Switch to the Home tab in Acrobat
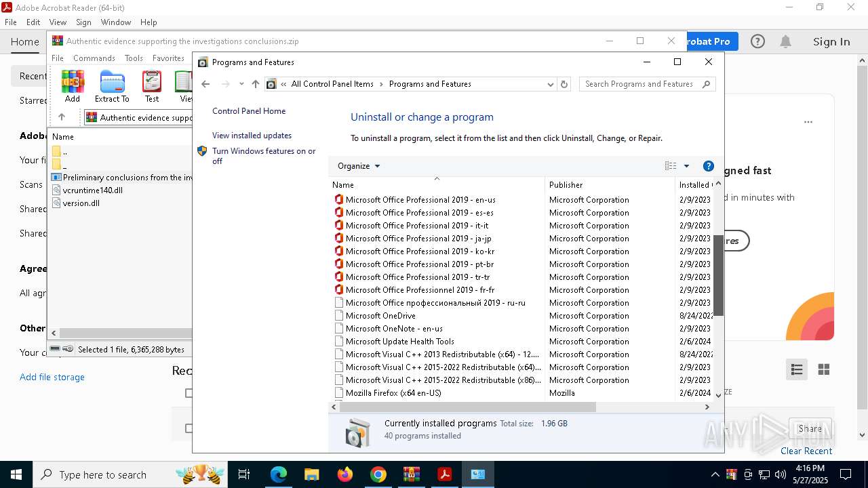The width and height of the screenshot is (868, 488). [x=25, y=42]
